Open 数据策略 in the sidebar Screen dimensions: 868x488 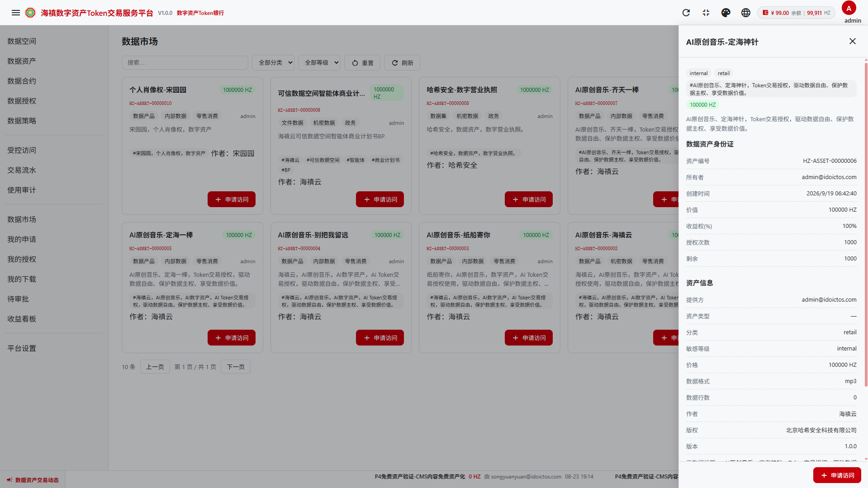point(22,121)
